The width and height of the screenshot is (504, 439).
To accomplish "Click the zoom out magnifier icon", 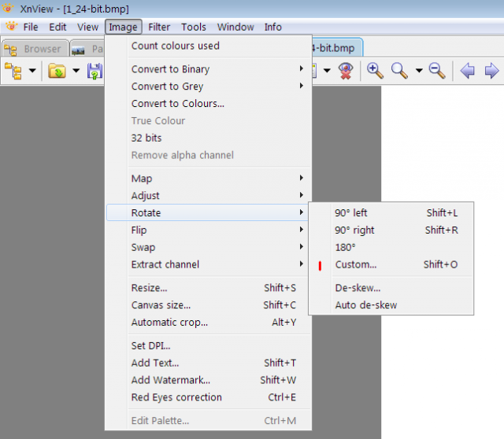I will pos(437,71).
